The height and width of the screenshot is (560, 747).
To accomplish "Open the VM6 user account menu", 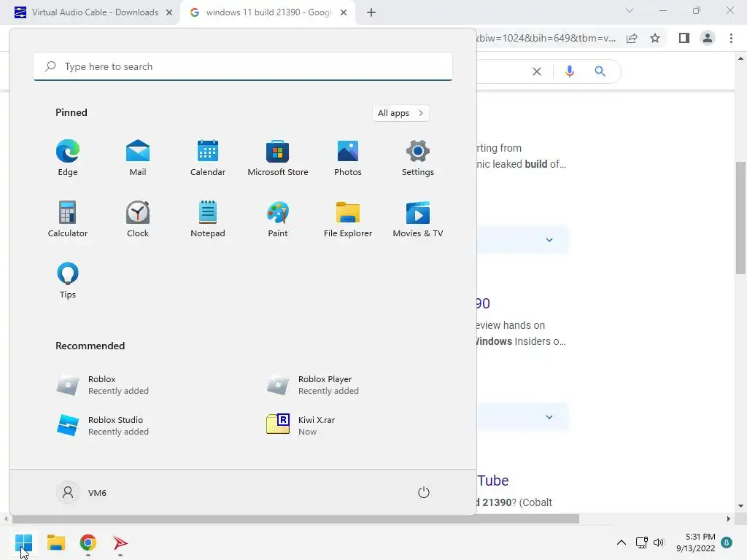I will click(x=82, y=492).
